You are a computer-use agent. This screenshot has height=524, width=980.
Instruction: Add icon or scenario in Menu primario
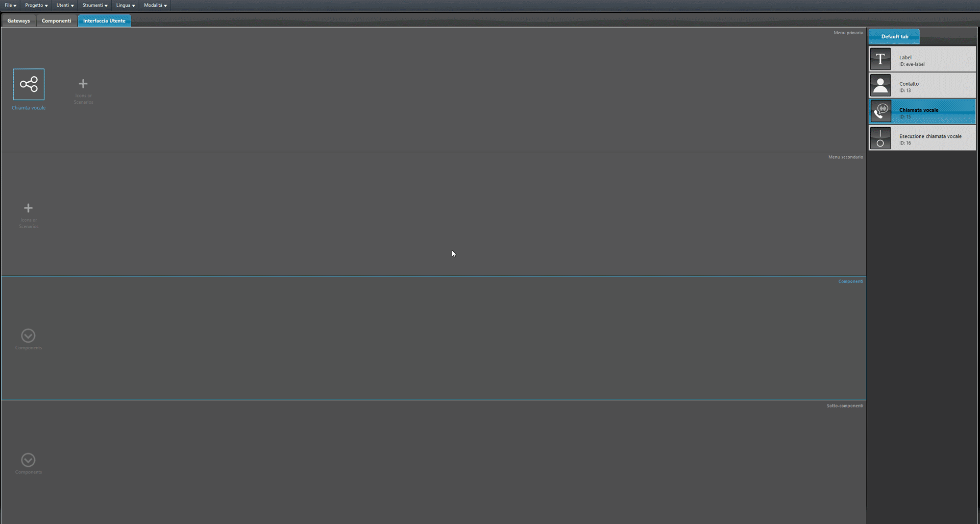click(83, 84)
